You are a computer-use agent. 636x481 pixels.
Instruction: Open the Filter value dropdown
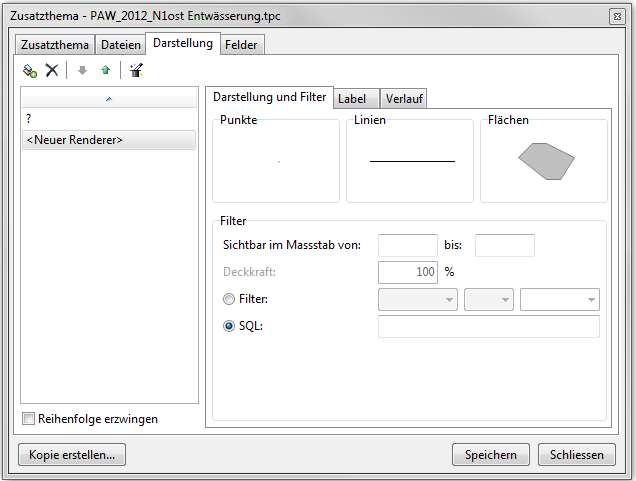point(560,299)
